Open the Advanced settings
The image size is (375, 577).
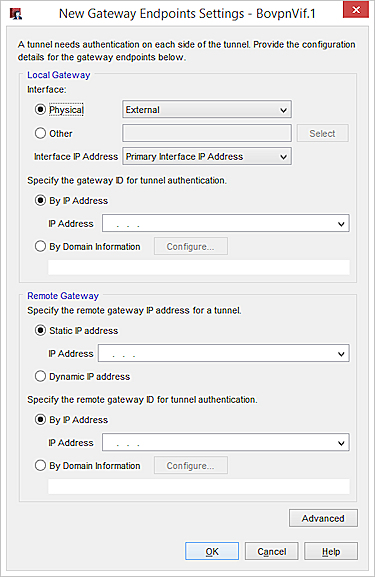323,518
